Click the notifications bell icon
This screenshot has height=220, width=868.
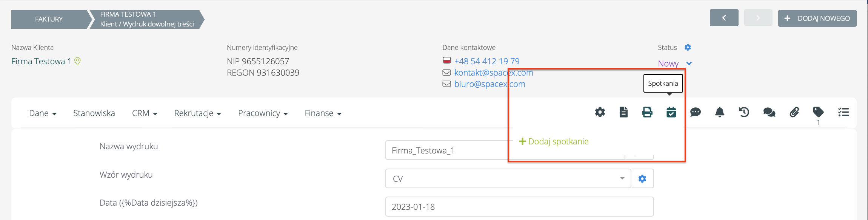pos(720,112)
